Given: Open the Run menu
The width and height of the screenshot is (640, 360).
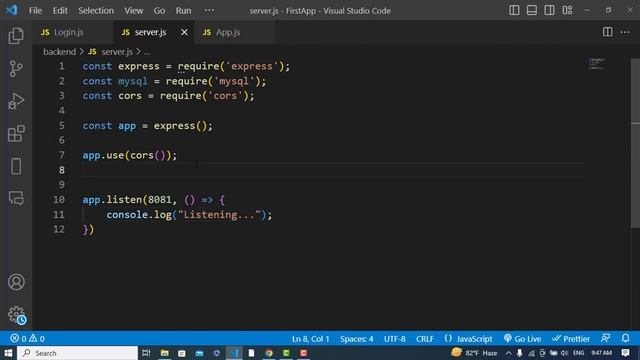Looking at the screenshot, I should (x=183, y=11).
